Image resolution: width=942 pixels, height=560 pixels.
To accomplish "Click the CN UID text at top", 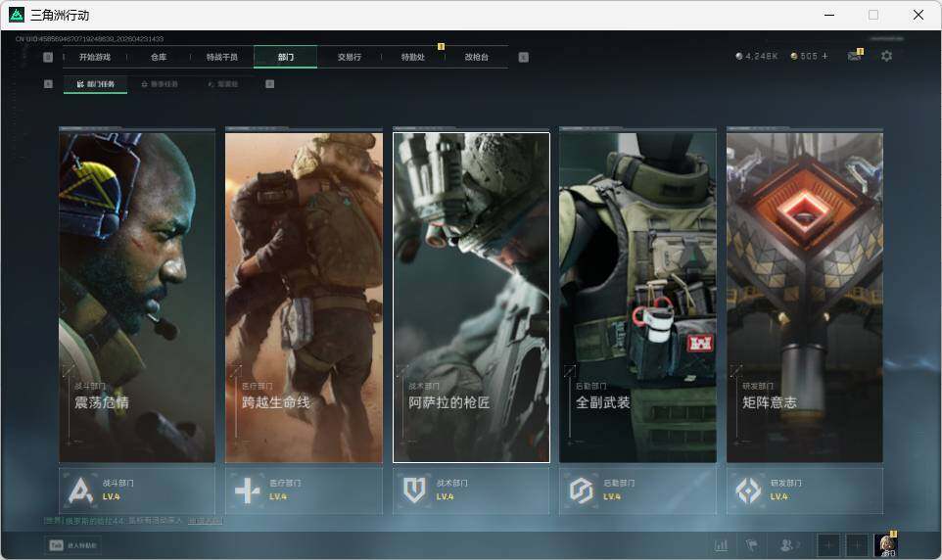I will 89,38.
